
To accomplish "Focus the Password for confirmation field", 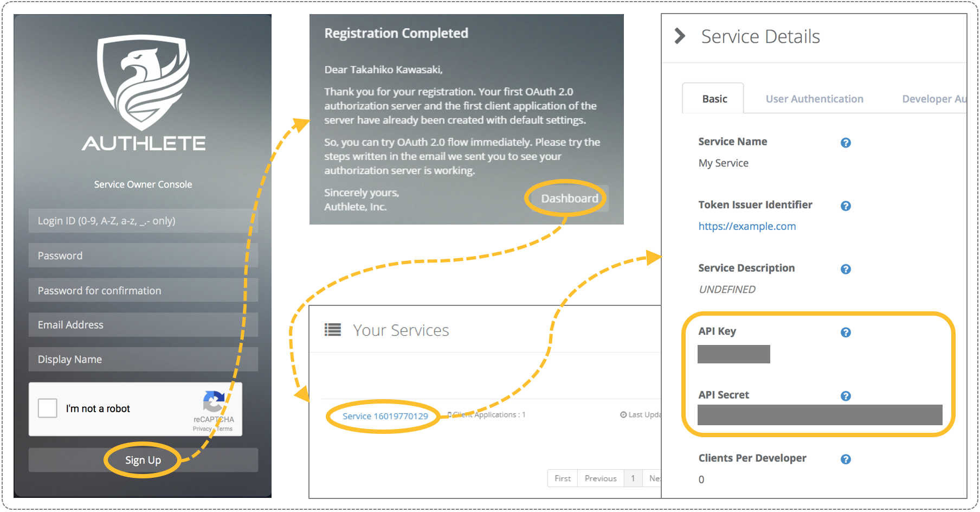I will click(x=143, y=290).
